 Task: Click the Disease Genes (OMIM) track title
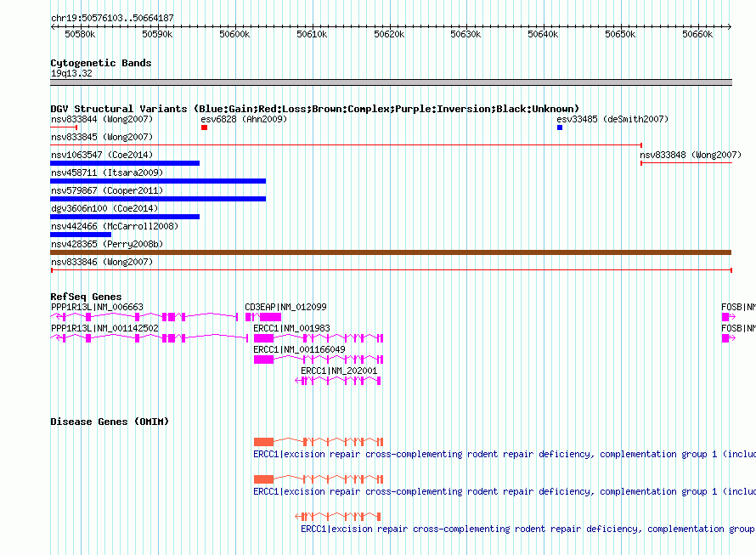110,422
